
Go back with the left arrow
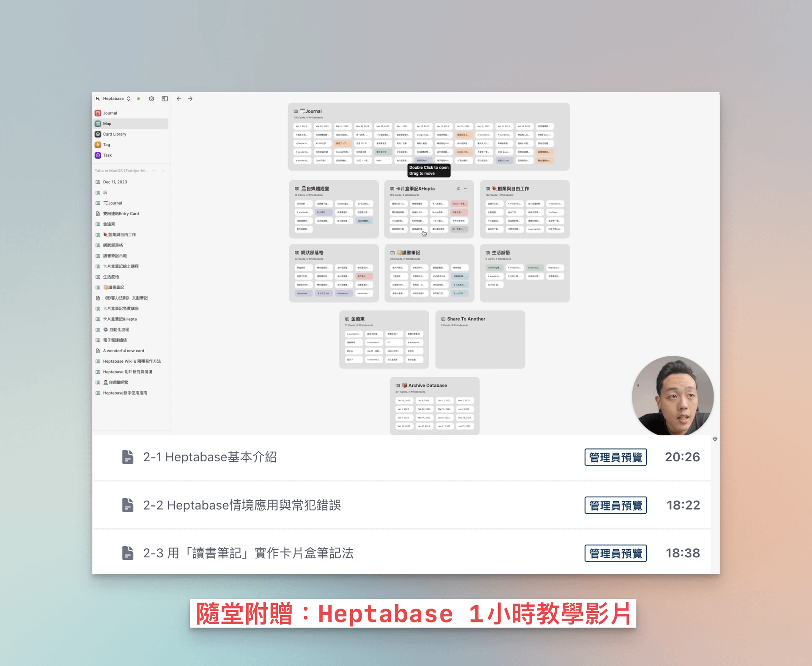pyautogui.click(x=179, y=99)
